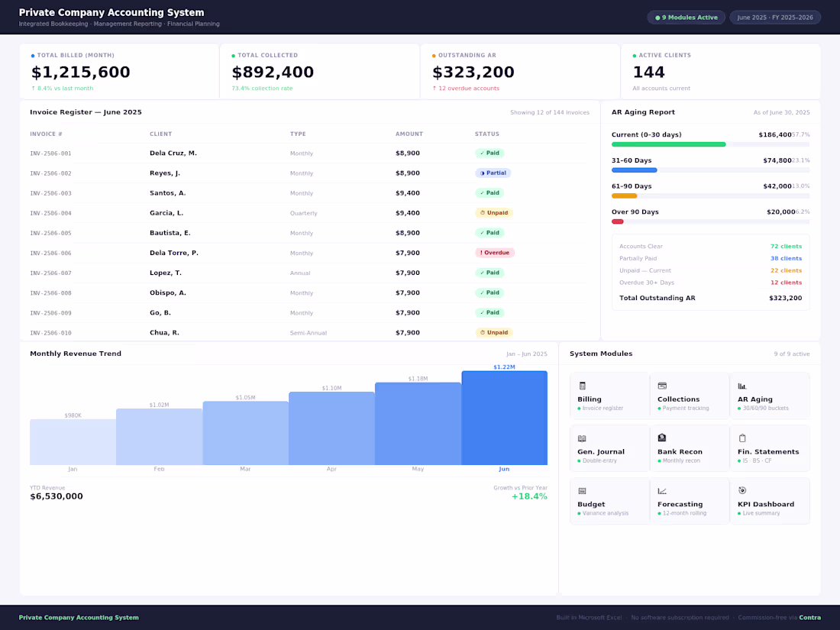Click the As of June 30, 2025 date
This screenshot has height=630, width=840.
(x=782, y=112)
